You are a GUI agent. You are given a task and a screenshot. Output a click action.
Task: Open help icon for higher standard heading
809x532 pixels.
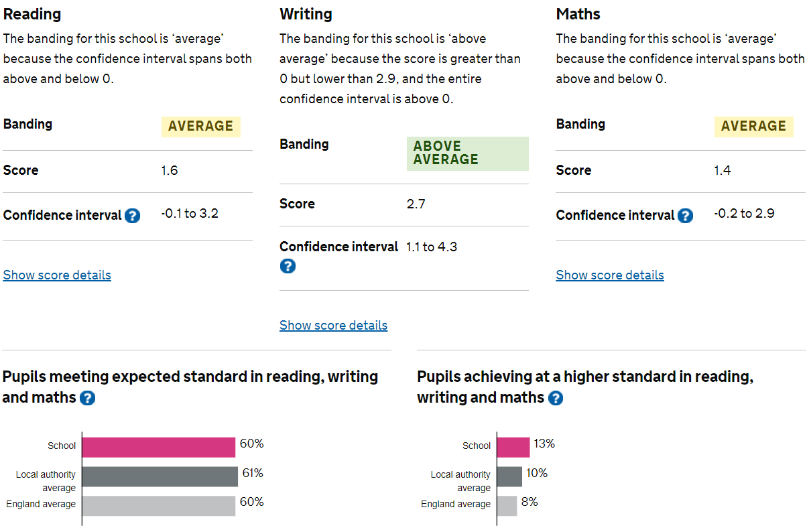click(x=556, y=398)
